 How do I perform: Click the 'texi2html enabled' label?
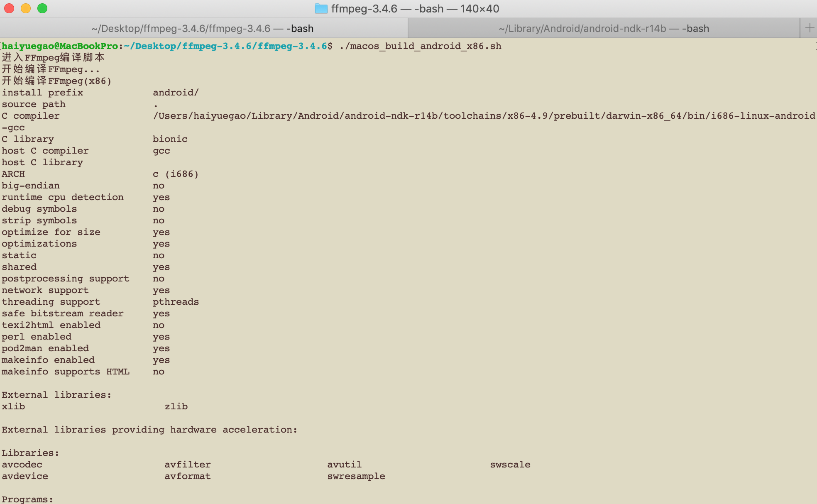tap(51, 325)
